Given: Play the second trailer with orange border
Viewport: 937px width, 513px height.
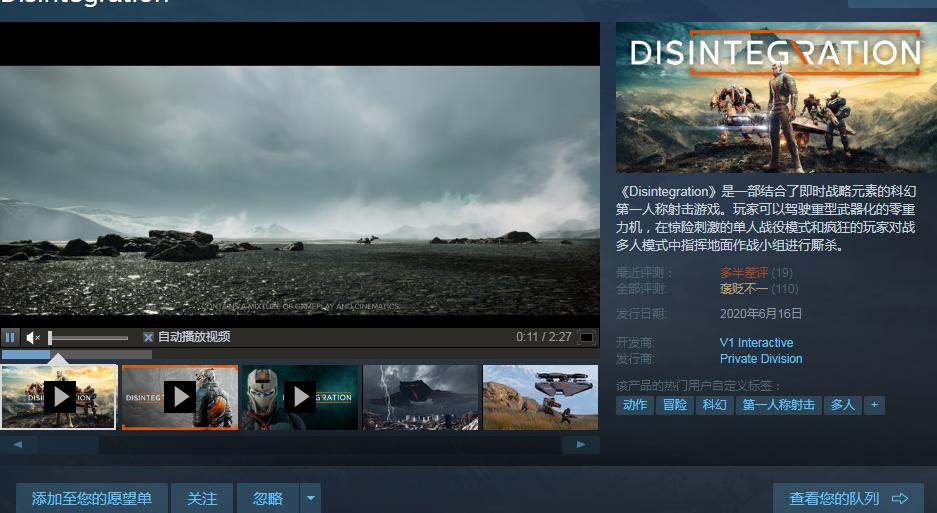Looking at the screenshot, I should (180, 397).
